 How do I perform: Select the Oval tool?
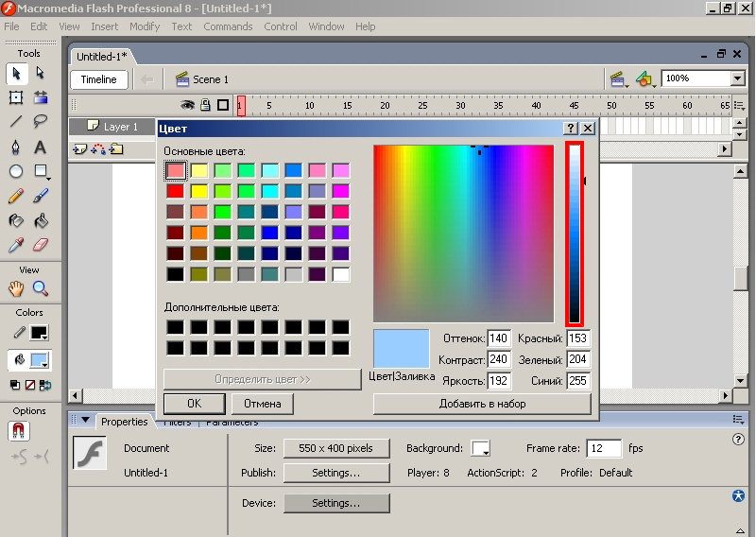[x=16, y=171]
